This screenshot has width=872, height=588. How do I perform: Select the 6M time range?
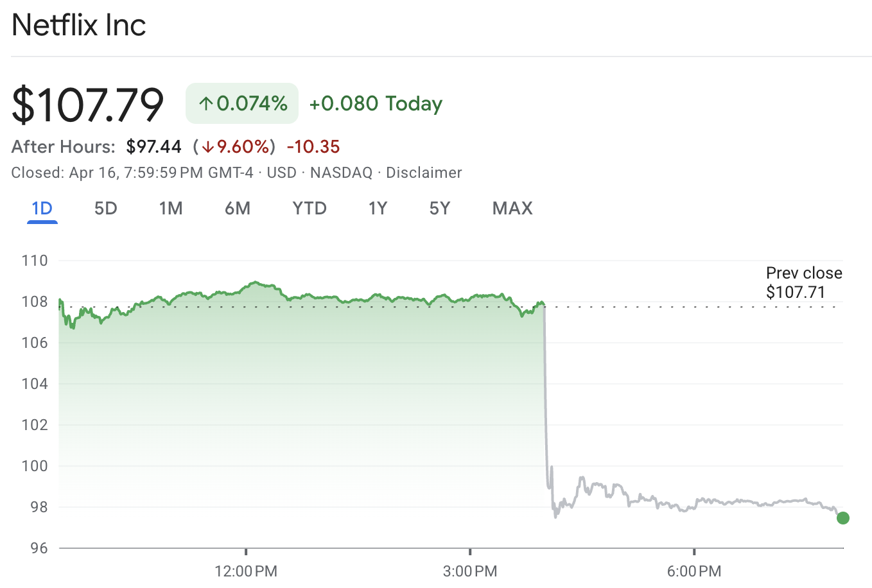click(x=238, y=208)
